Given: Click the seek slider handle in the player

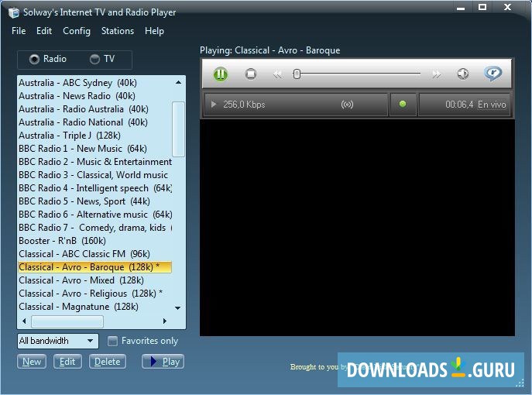Looking at the screenshot, I should click(297, 74).
